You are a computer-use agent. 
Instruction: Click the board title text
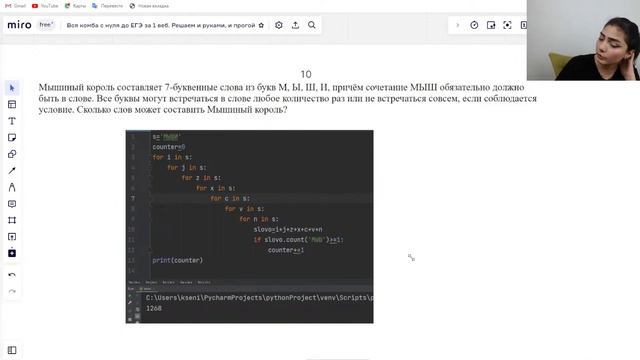click(x=161, y=25)
